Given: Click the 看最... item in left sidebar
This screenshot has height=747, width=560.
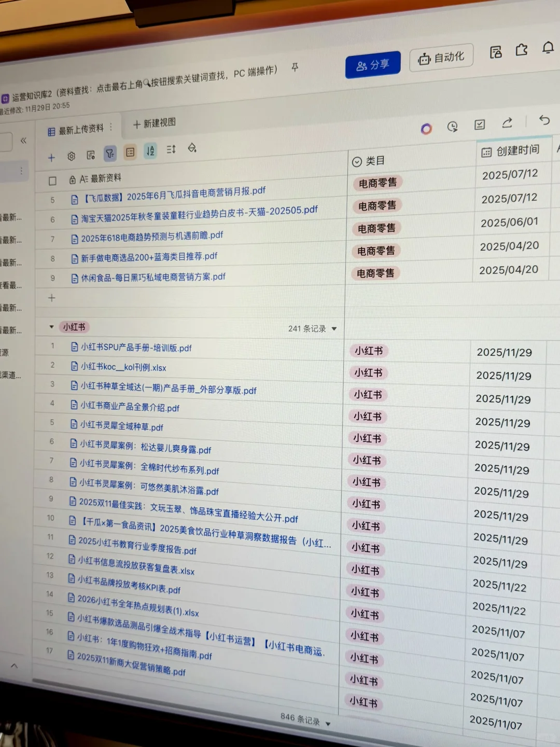Looking at the screenshot, I should coord(11,285).
